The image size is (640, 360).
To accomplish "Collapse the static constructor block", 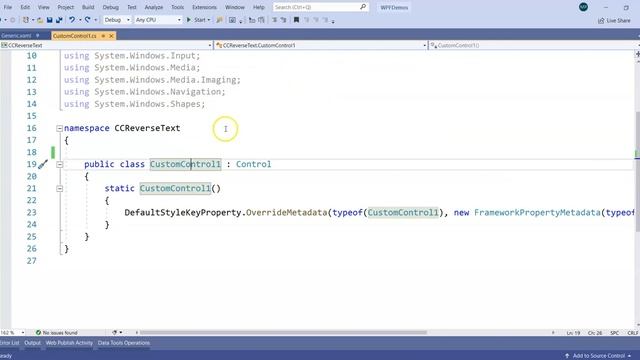I will point(59,189).
